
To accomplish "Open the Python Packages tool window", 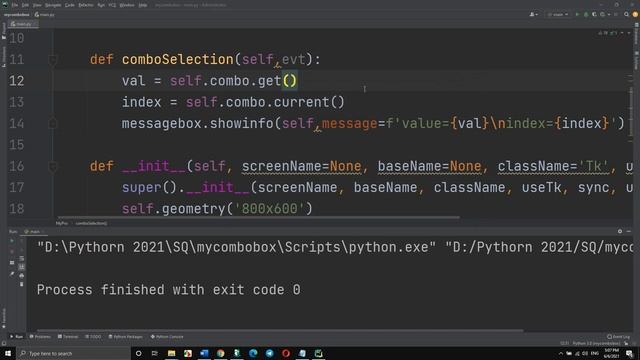I will (126, 337).
